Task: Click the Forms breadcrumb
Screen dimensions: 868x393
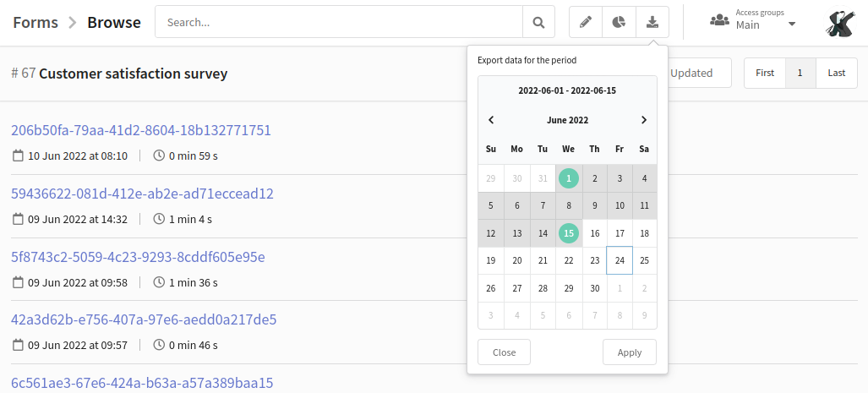Action: point(35,22)
